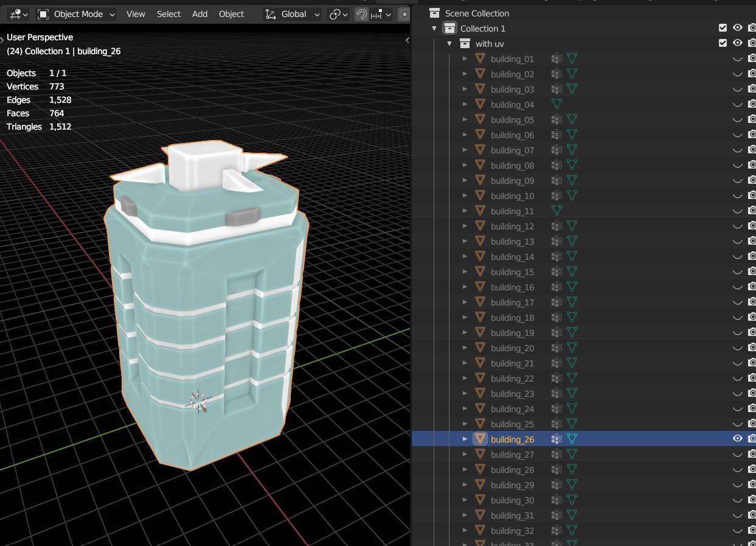Click the Collection 1 box icon
This screenshot has width=756, height=546.
tap(449, 28)
